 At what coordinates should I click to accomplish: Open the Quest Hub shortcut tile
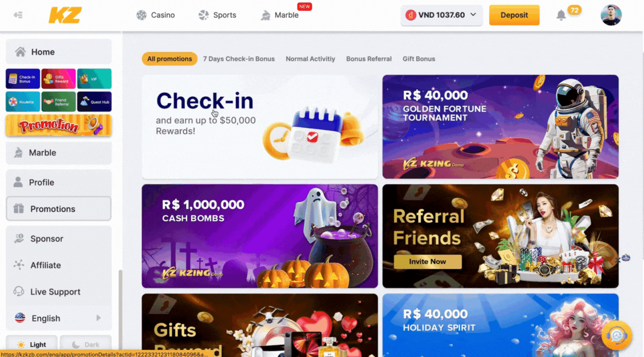(x=94, y=101)
